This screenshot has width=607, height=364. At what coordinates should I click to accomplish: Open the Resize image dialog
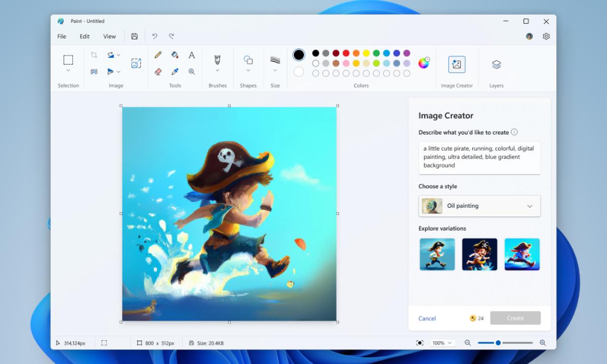coord(136,63)
